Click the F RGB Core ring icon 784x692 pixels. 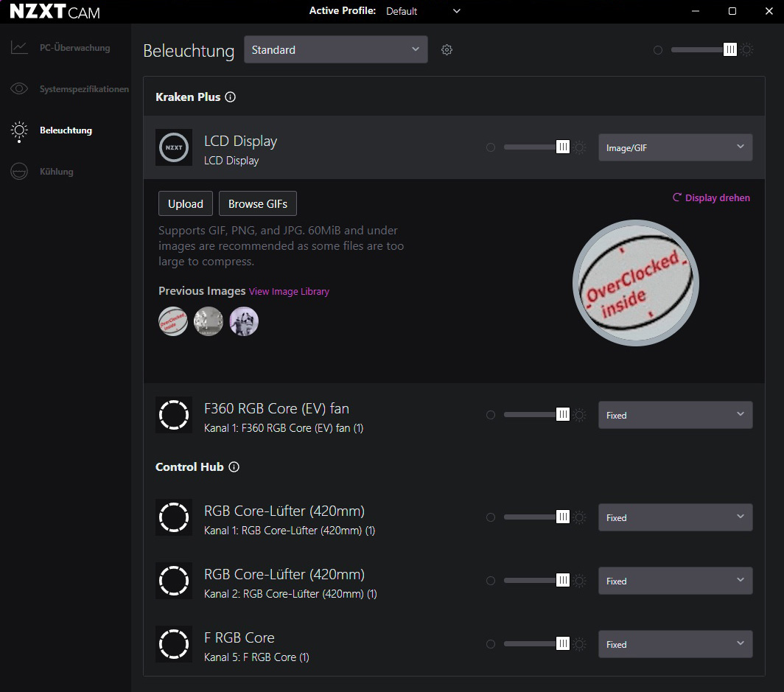click(x=173, y=644)
